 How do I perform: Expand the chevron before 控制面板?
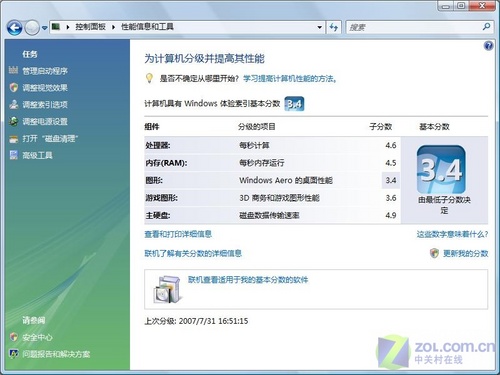pyautogui.click(x=68, y=27)
